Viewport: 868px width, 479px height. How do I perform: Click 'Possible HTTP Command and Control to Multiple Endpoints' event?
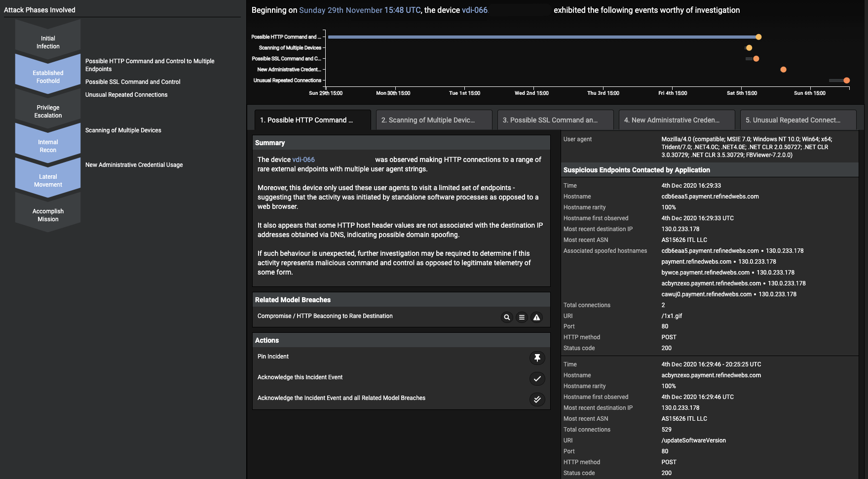(x=150, y=65)
